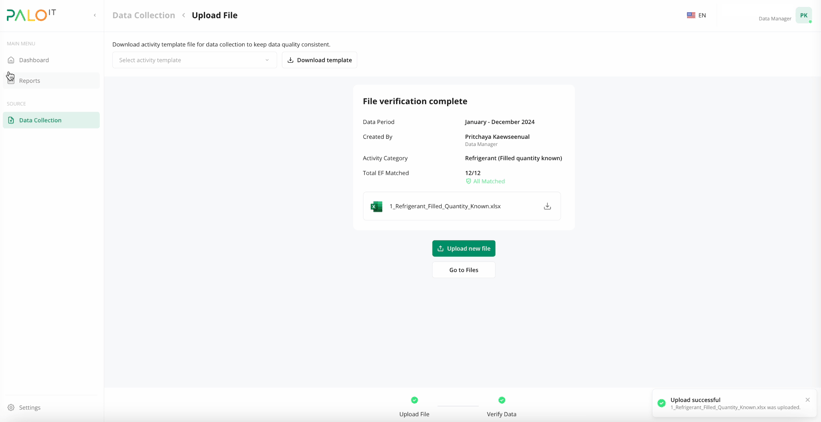Screen dimensions: 821x422
Task: Click the Go to Files button
Action: pyautogui.click(x=463, y=270)
